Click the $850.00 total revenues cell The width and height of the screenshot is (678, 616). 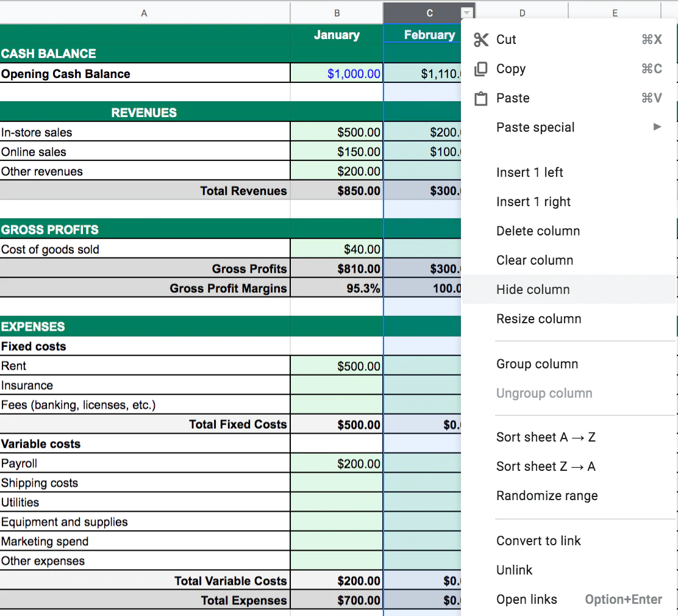(x=337, y=190)
